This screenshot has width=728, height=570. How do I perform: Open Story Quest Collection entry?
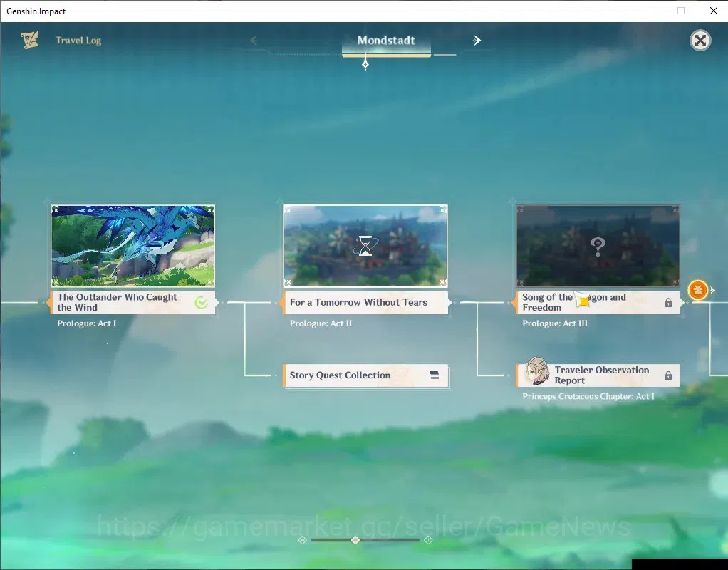pyautogui.click(x=366, y=375)
